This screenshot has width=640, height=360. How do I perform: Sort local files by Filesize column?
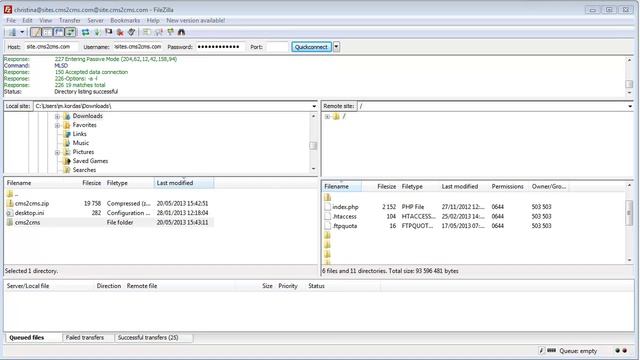(x=92, y=183)
